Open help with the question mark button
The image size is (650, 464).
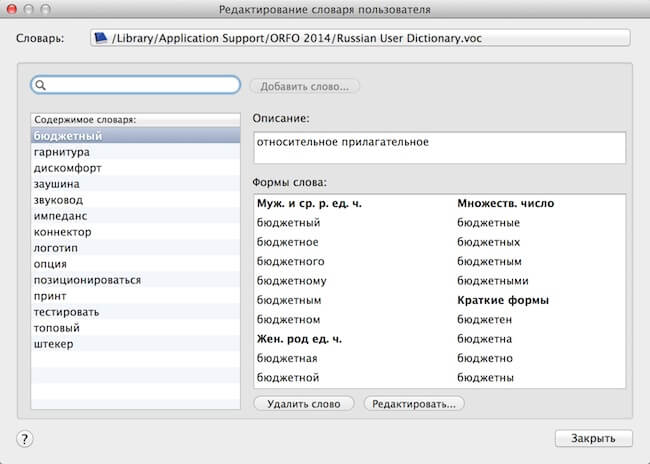24,439
